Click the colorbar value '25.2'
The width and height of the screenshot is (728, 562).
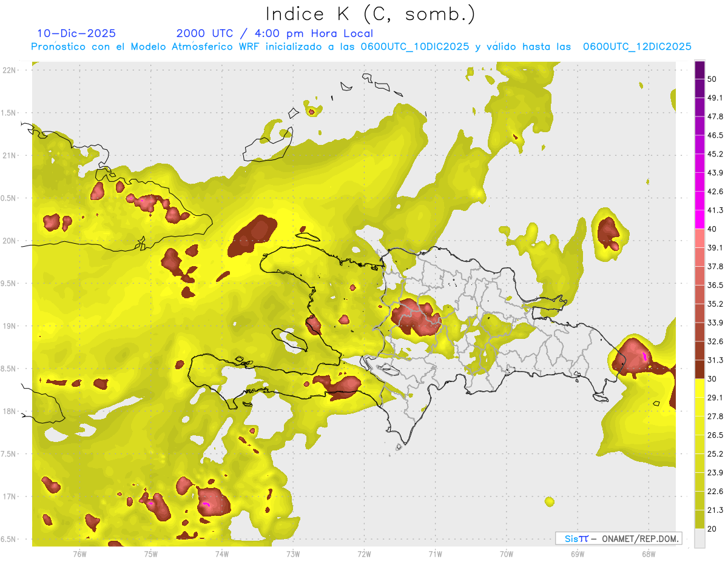click(715, 454)
